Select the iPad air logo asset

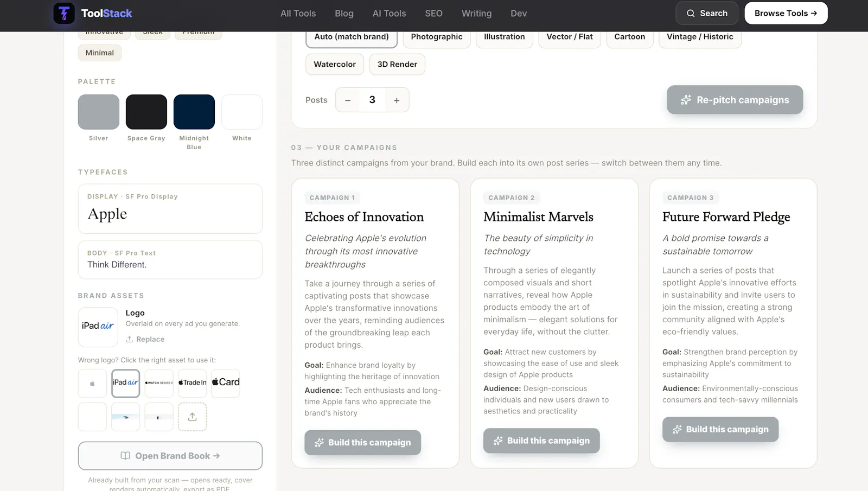(x=126, y=383)
